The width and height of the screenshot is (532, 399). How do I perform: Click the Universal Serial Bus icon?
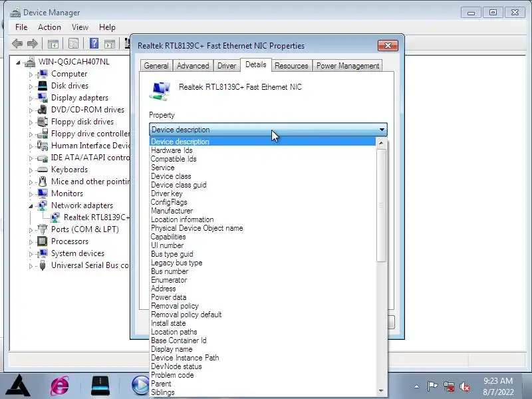[43, 265]
